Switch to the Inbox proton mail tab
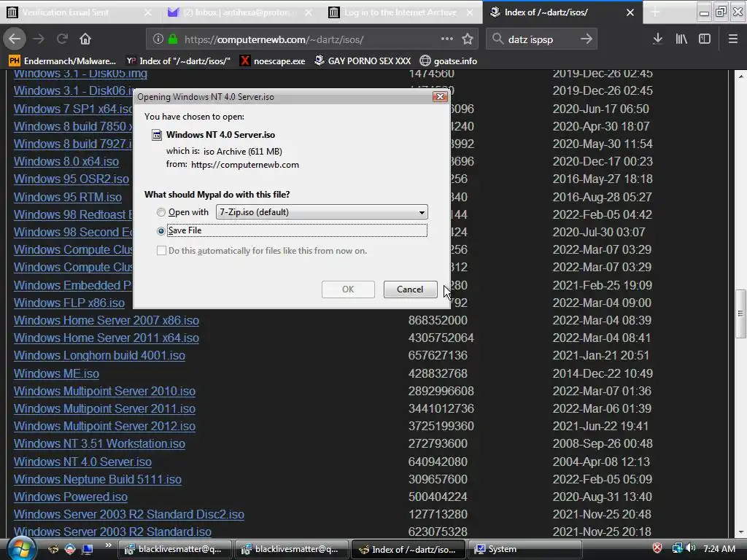This screenshot has width=747, height=560. click(x=241, y=12)
